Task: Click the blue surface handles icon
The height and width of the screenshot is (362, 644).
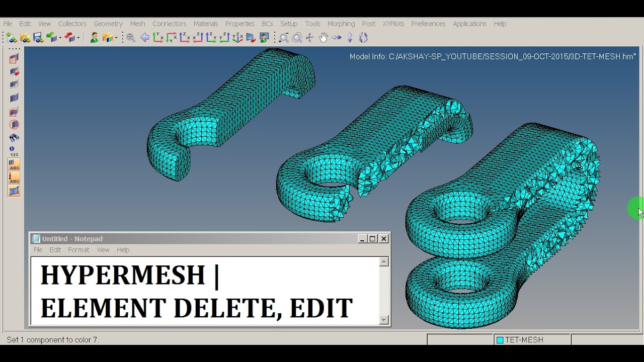Action: click(x=14, y=191)
